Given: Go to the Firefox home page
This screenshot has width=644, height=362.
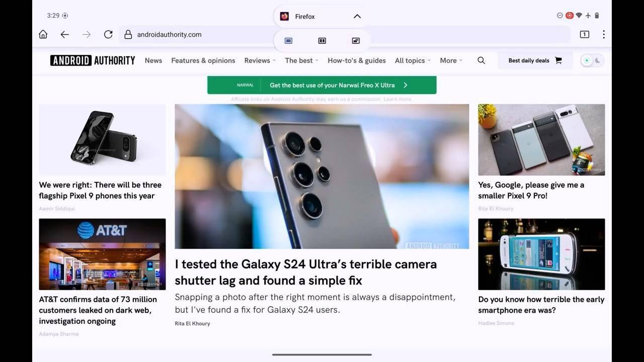Looking at the screenshot, I should pos(43,34).
